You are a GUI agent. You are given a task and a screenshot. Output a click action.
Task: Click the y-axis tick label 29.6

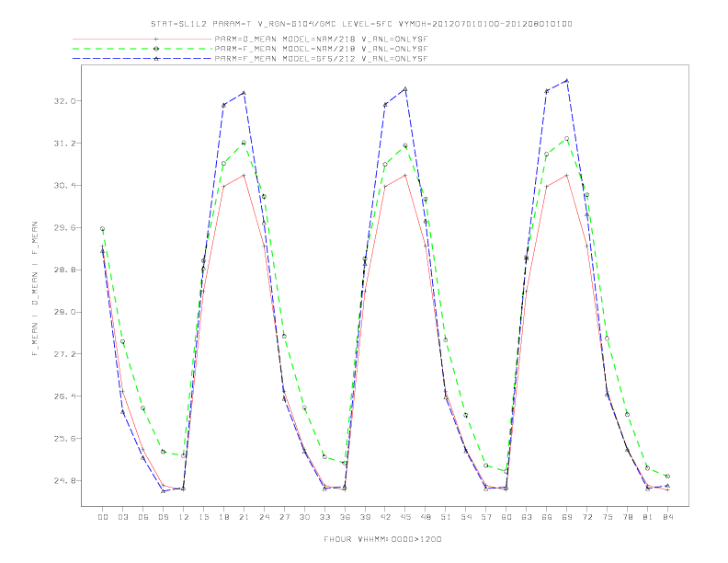point(63,227)
